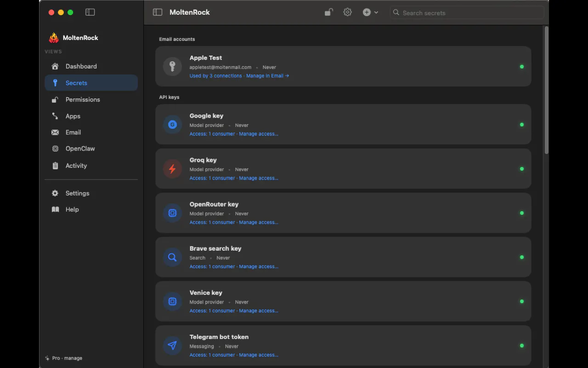Click the blue G icon on the Google key card
The height and width of the screenshot is (368, 588).
coord(172,125)
